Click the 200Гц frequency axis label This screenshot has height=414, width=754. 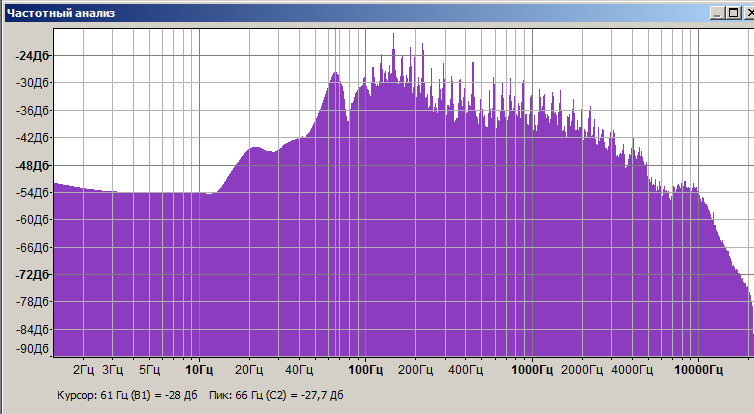pyautogui.click(x=415, y=370)
